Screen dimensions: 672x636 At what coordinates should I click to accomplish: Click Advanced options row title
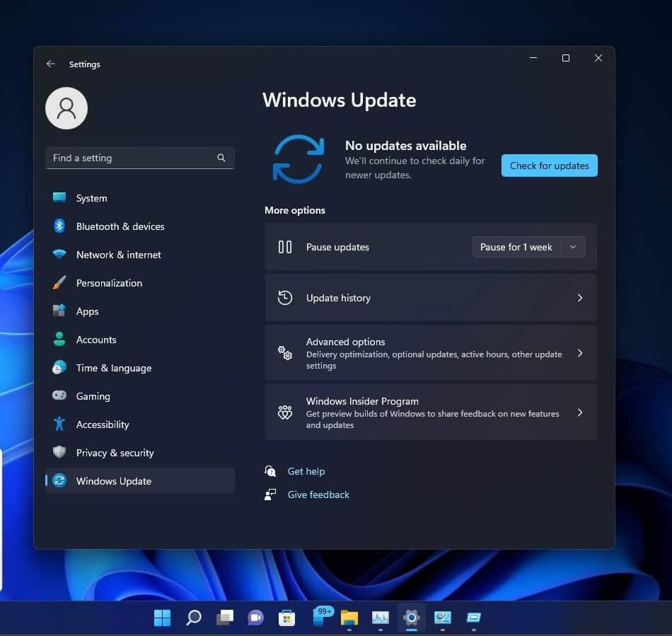tap(345, 342)
